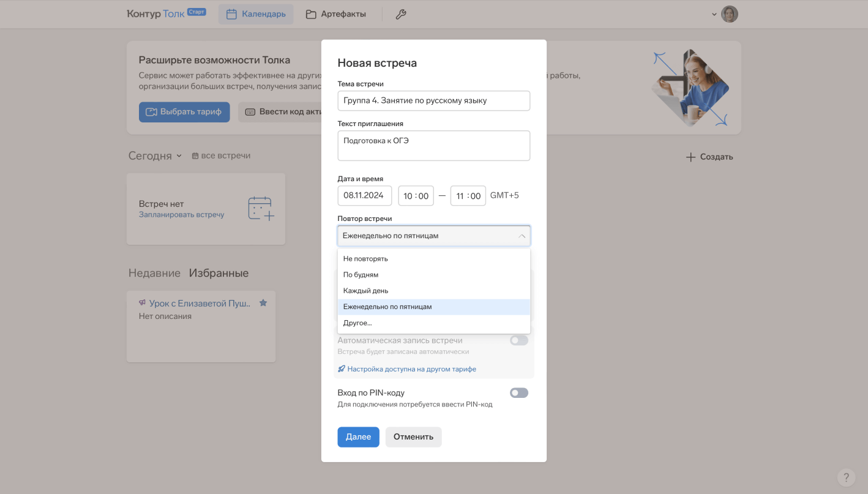The width and height of the screenshot is (868, 494).
Task: Click the meeting date field 08.11.2024
Action: [x=364, y=196]
